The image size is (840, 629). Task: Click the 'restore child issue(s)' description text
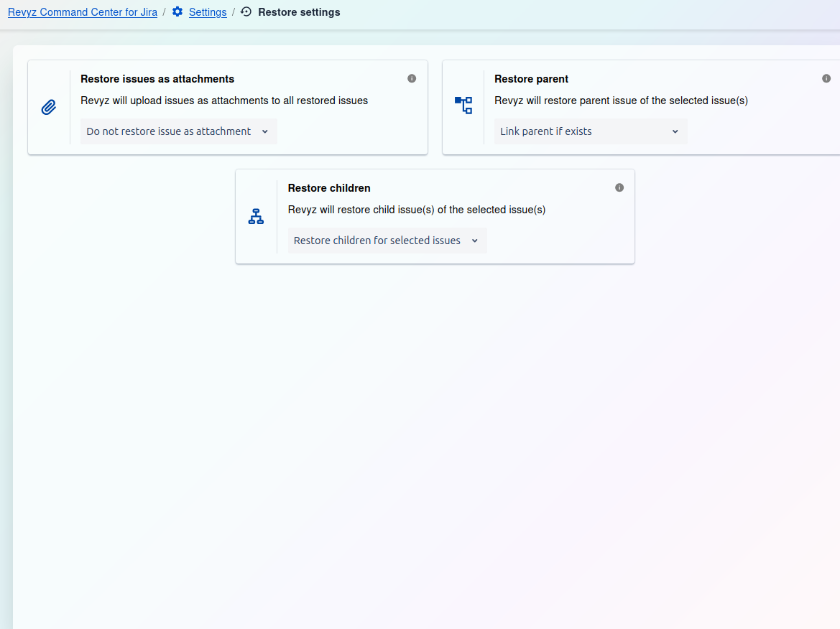417,210
